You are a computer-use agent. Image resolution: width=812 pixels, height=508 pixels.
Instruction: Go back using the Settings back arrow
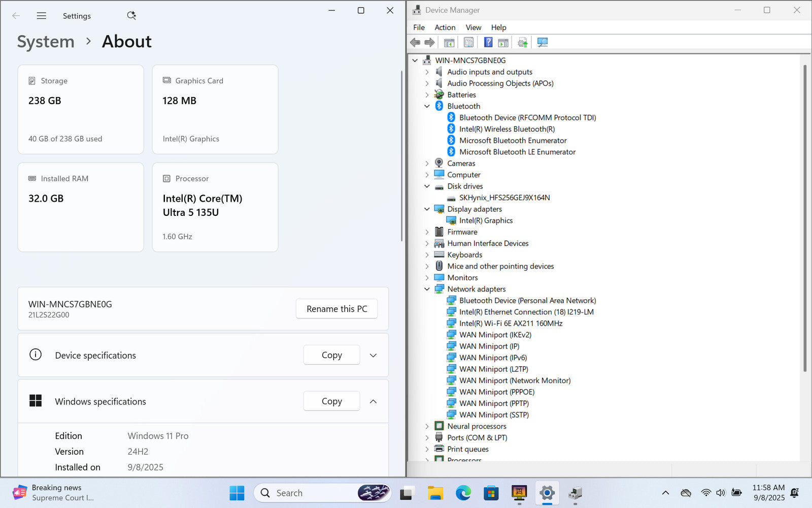(x=16, y=16)
